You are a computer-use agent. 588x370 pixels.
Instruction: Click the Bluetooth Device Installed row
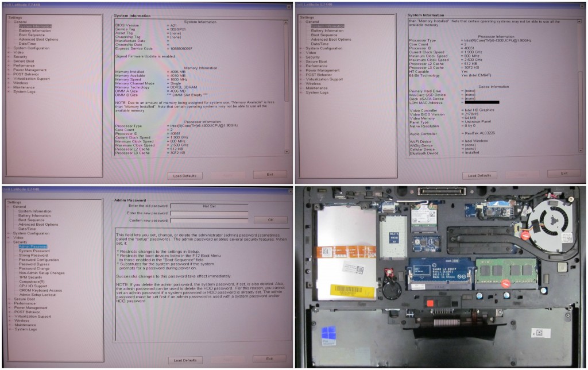pos(444,153)
